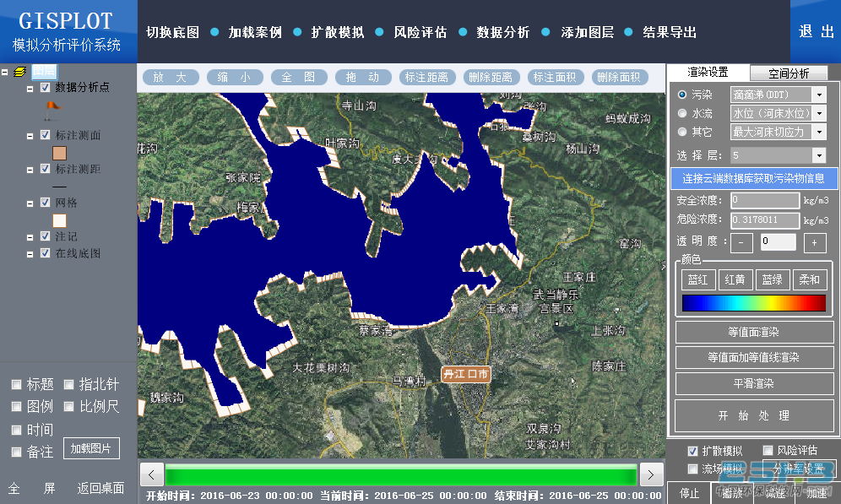
Task: Toggle the 注记 layer checkbox
Action: pyautogui.click(x=46, y=236)
